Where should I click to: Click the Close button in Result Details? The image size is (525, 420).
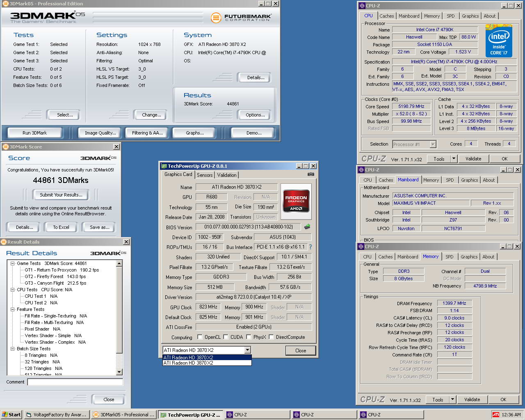[x=109, y=399]
